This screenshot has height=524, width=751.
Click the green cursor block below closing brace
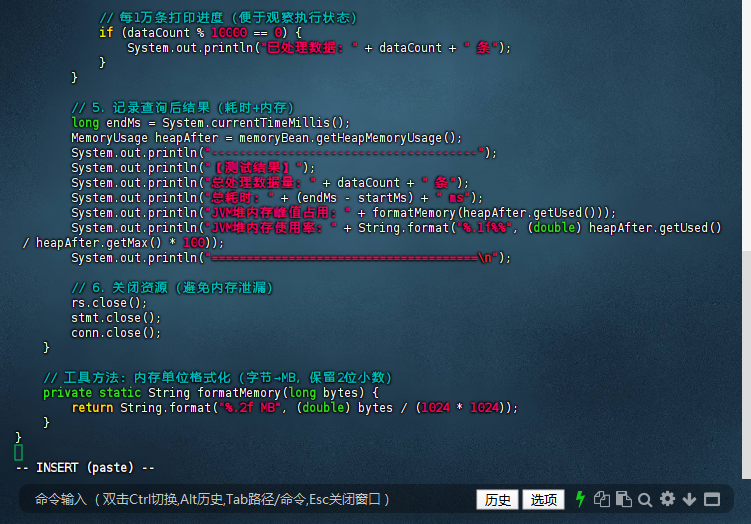pos(18,452)
